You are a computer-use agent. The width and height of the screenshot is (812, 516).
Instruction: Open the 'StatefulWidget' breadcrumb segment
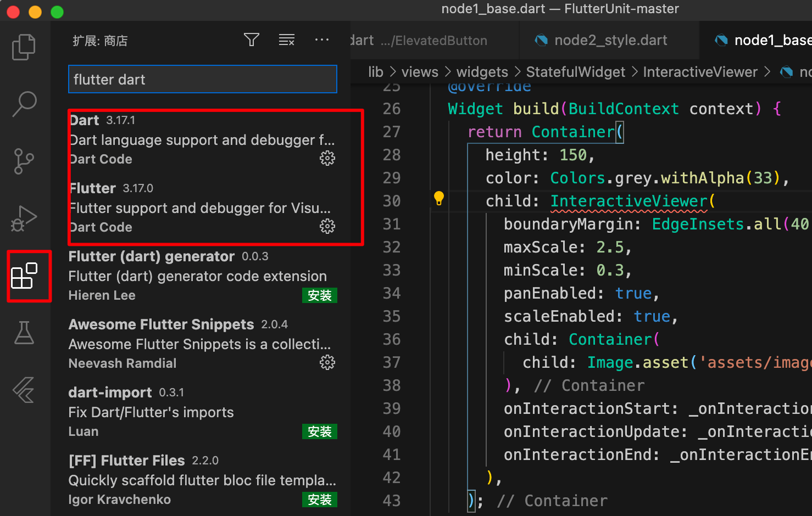click(x=576, y=72)
